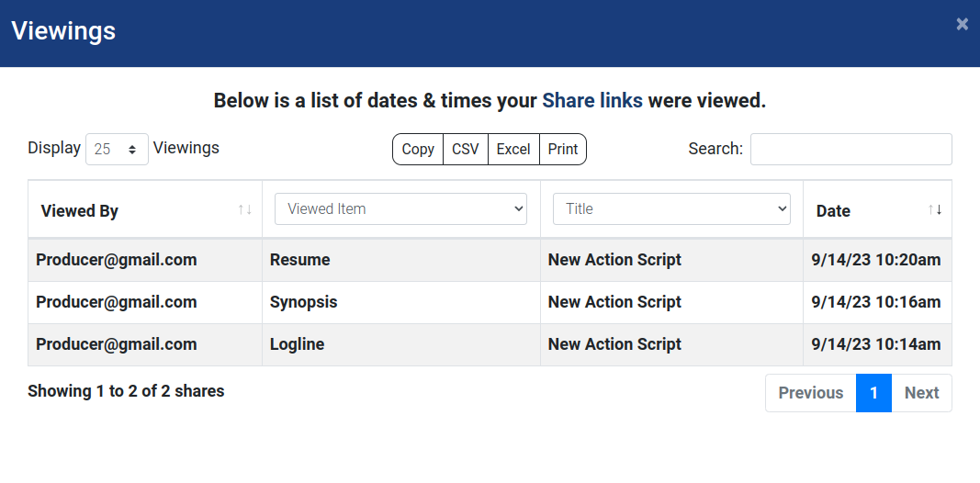
Task: Open the Display count dropdown showing 25
Action: (x=117, y=149)
